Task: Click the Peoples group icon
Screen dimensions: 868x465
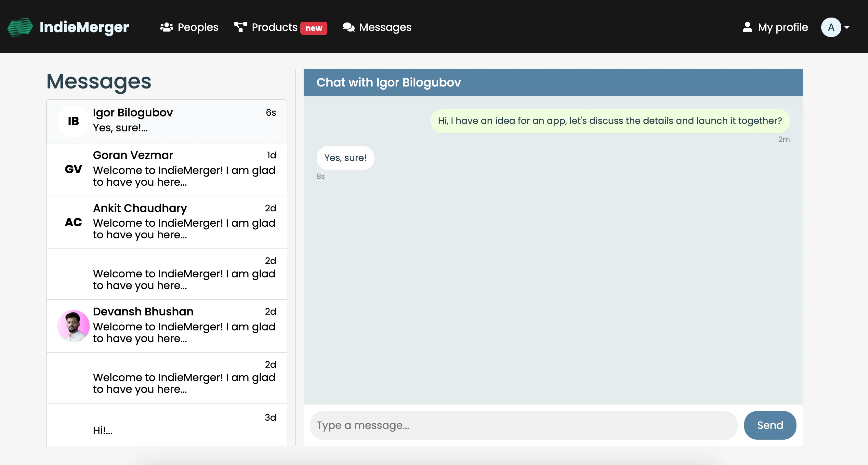Action: click(x=166, y=27)
